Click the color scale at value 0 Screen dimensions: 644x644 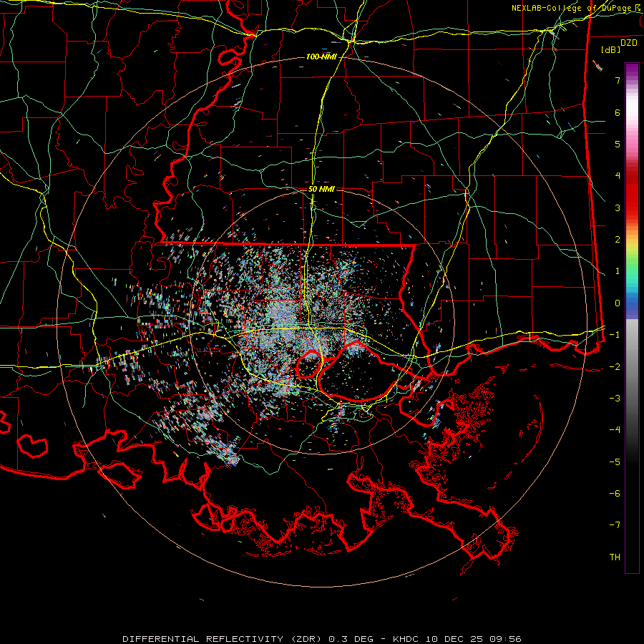(x=618, y=303)
